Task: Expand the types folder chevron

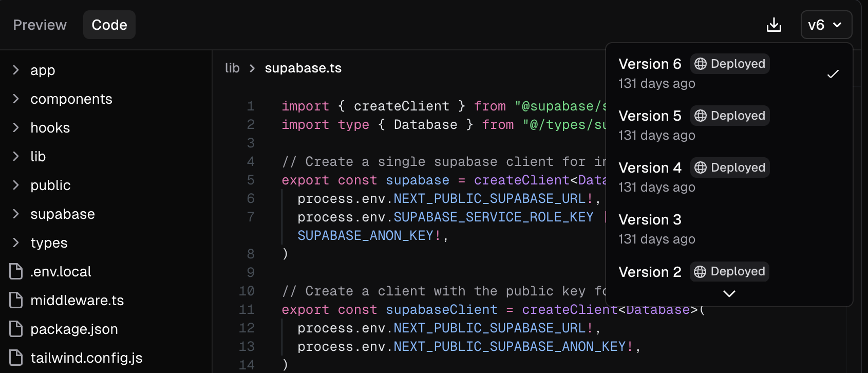Action: click(16, 243)
